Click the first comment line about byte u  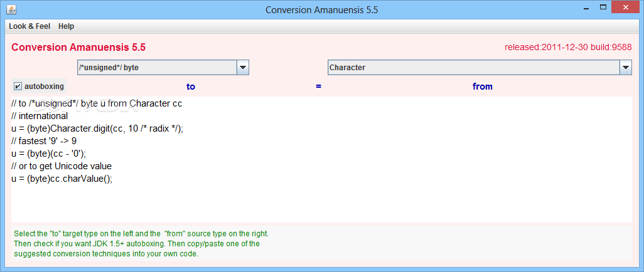[97, 103]
